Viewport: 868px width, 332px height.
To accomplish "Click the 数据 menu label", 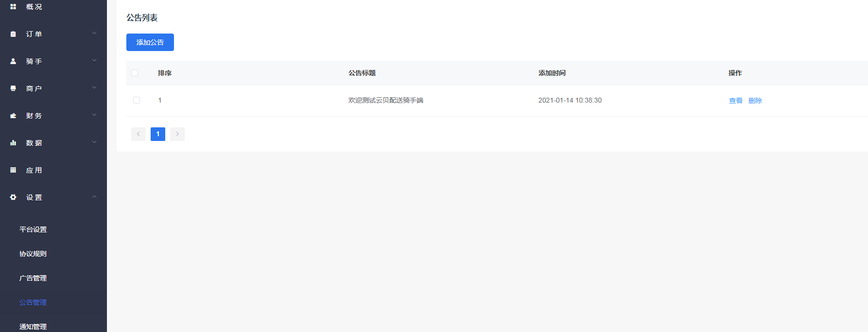I will (x=34, y=143).
